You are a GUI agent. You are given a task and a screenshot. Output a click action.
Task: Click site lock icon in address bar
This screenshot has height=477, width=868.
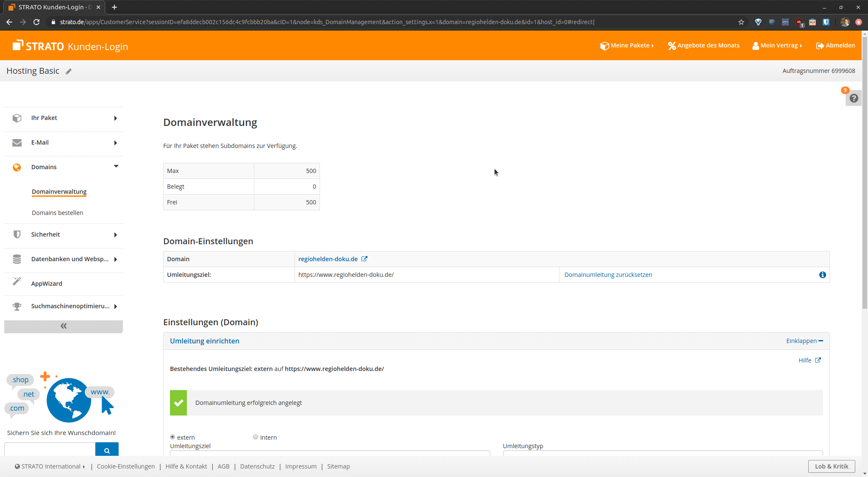click(53, 22)
